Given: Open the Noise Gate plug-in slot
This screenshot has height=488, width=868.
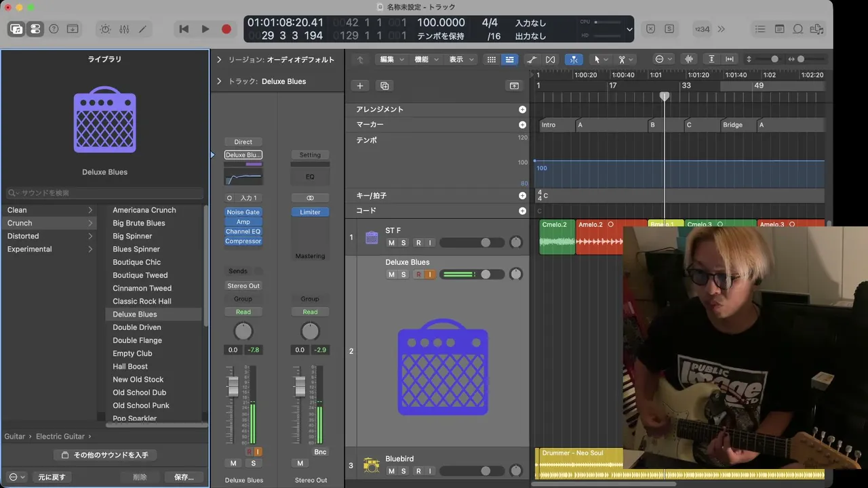Looking at the screenshot, I should [243, 212].
